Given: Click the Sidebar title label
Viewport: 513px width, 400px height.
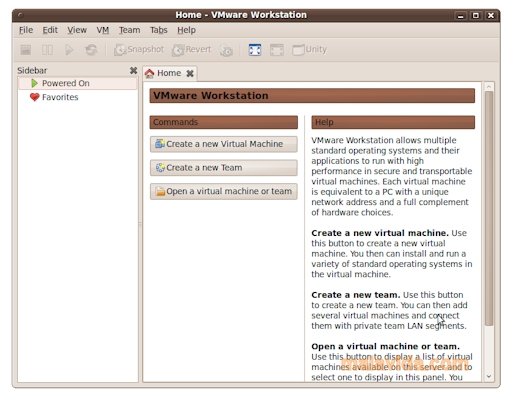Looking at the screenshot, I should pyautogui.click(x=32, y=71).
